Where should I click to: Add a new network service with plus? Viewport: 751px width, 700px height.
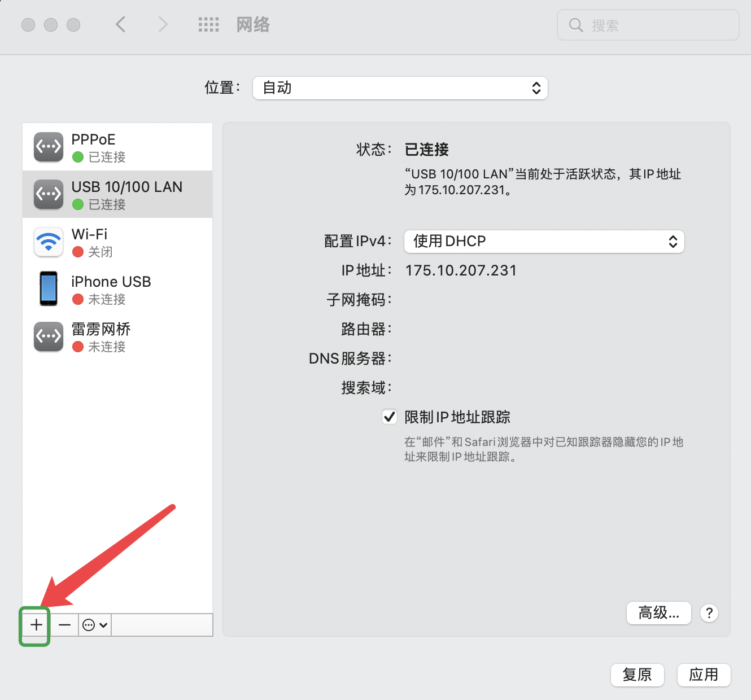pos(36,625)
